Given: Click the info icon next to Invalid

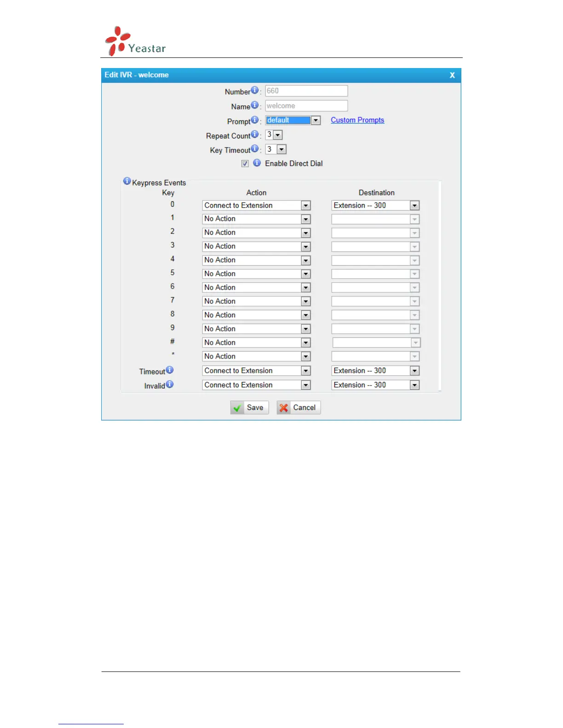Looking at the screenshot, I should (x=170, y=384).
